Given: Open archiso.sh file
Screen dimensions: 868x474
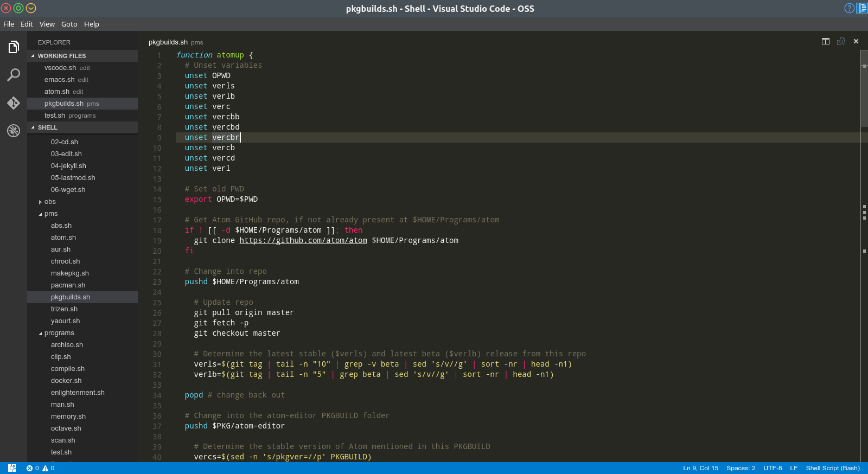Looking at the screenshot, I should 82,345.
